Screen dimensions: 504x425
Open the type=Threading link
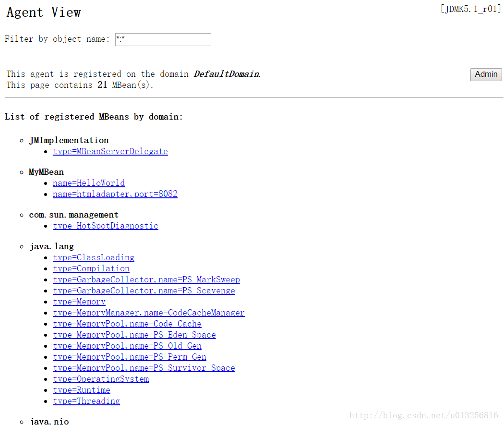coord(86,401)
